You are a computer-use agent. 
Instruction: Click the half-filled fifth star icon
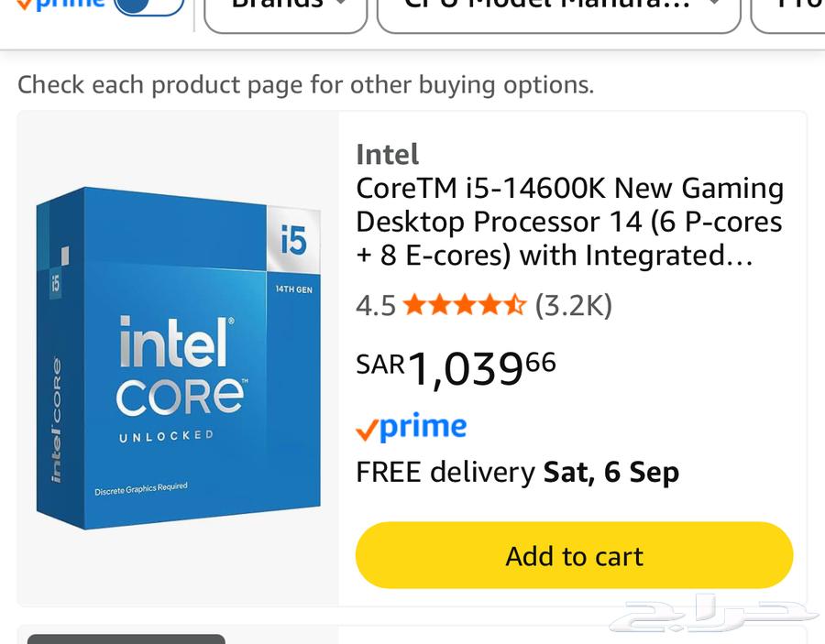click(x=513, y=305)
